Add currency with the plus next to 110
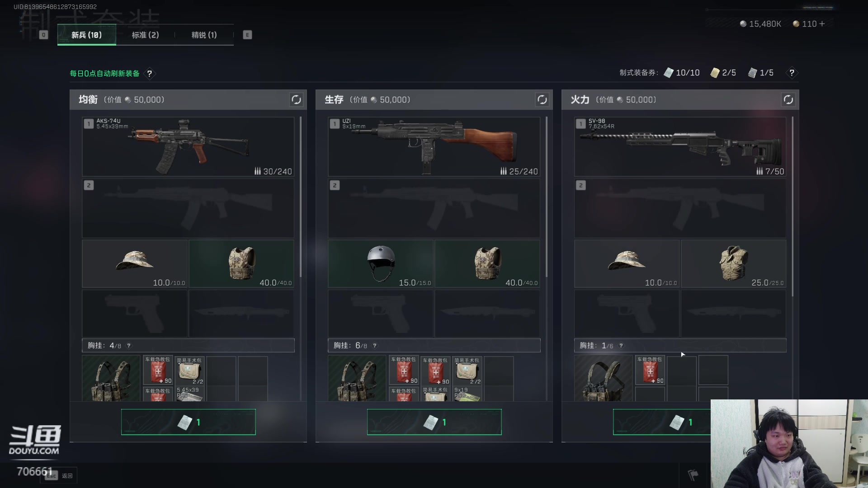The image size is (868, 488). pos(822,23)
